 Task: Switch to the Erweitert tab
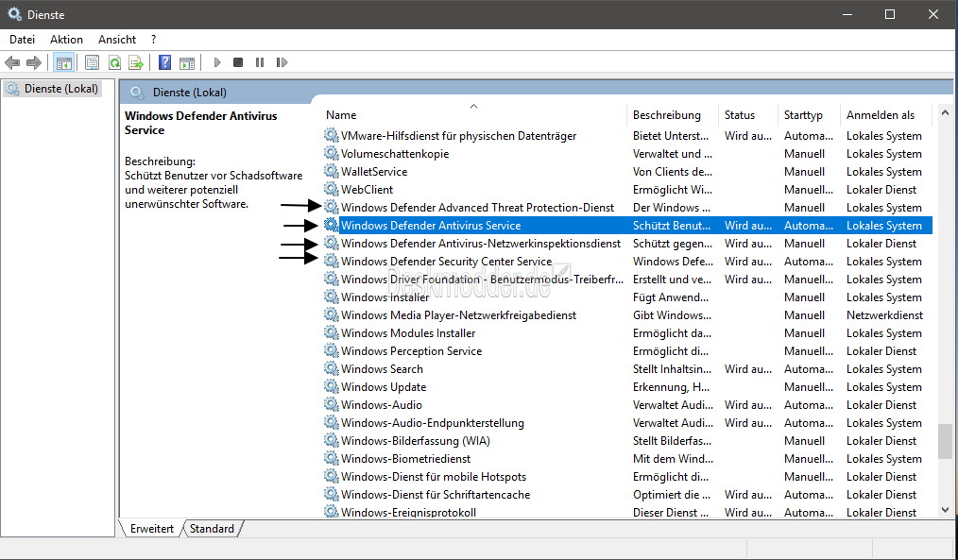pos(151,528)
